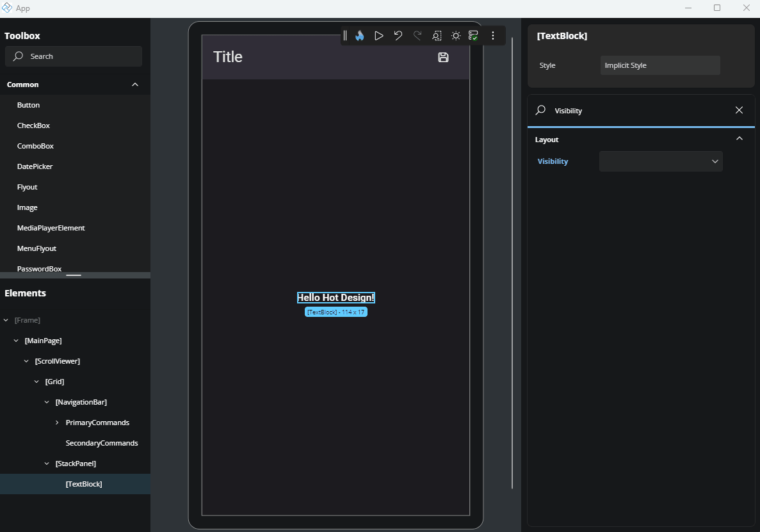Clear the Visibility search with the X
Viewport: 760px width, 532px height.
(x=739, y=110)
